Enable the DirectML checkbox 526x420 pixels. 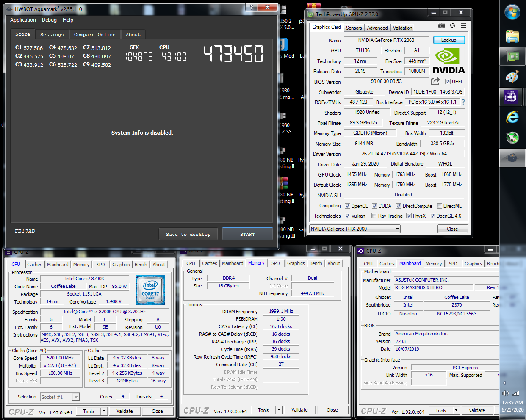[x=439, y=206]
